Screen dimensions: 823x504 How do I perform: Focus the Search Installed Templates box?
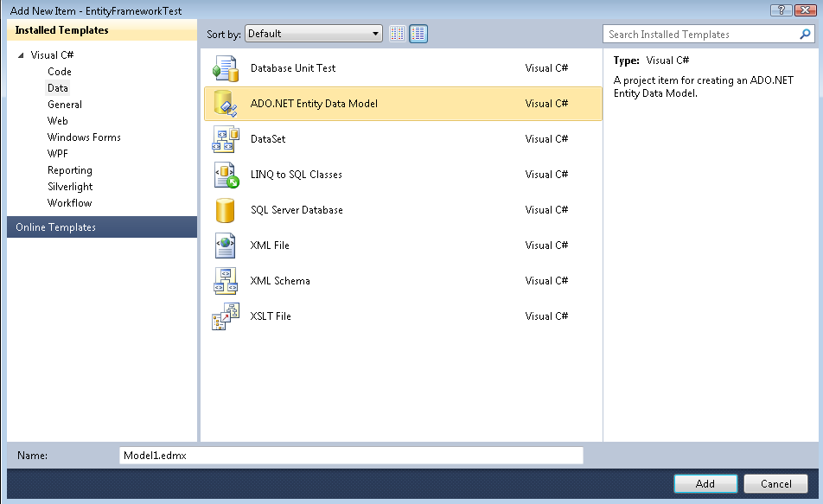[700, 35]
